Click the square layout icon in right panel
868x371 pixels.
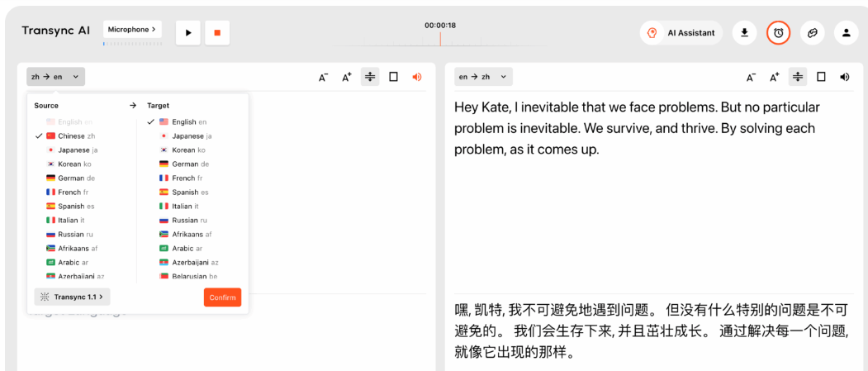(x=822, y=77)
